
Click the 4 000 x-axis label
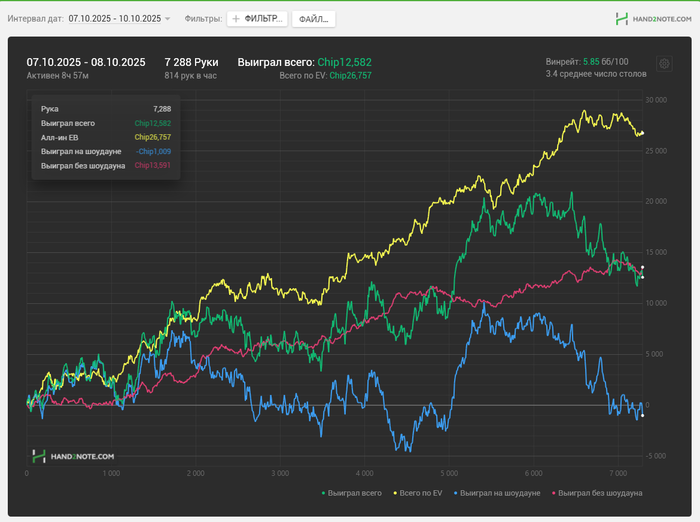pos(365,473)
